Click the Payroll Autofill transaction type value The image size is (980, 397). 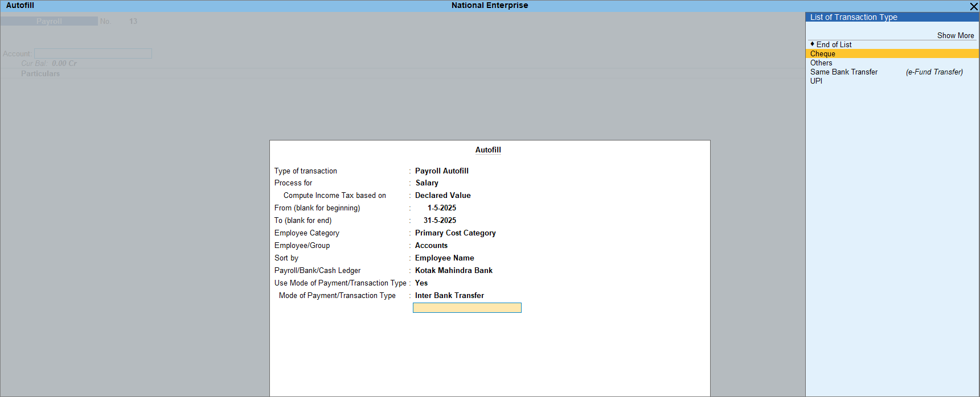[x=441, y=171]
